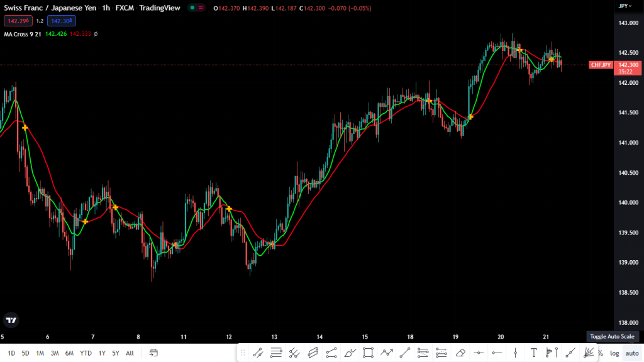Grab the drawing toolbar drag handle

click(243, 353)
